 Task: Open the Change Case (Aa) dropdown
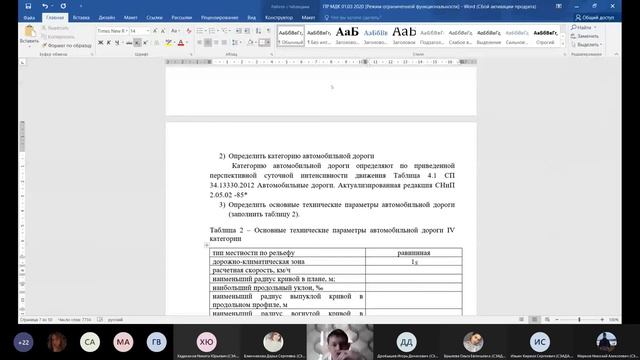tap(175, 31)
